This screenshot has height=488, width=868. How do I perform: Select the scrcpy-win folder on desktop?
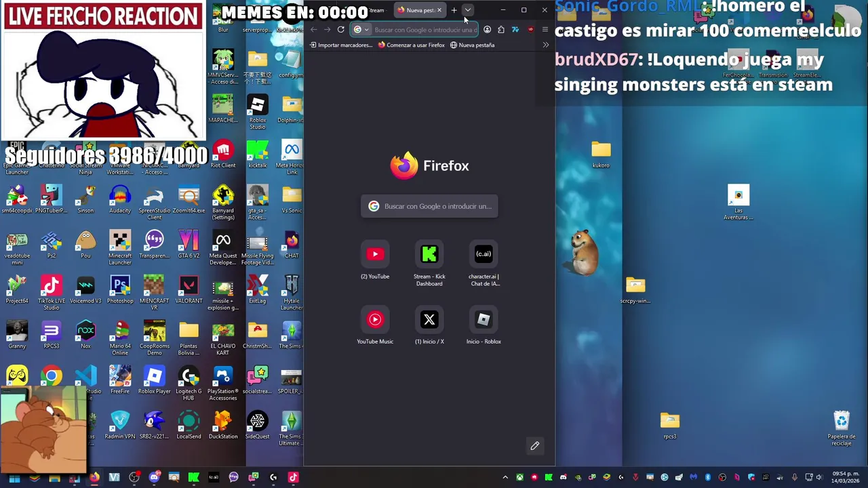click(x=635, y=289)
